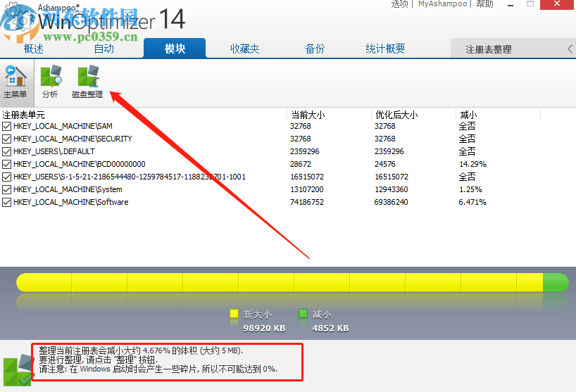Select the HKEY_LOCAL_MACHINE\Software row text
576x392 pixels.
pyautogui.click(x=71, y=202)
